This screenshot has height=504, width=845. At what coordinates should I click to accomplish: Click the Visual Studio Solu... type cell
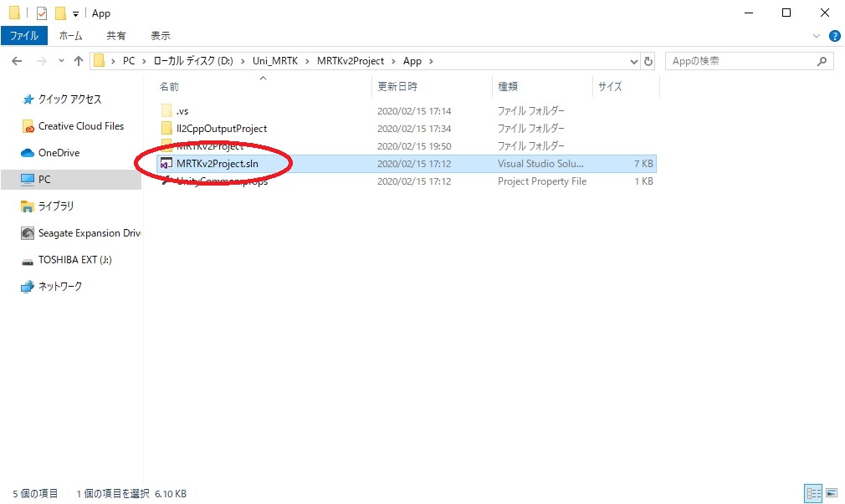[540, 164]
